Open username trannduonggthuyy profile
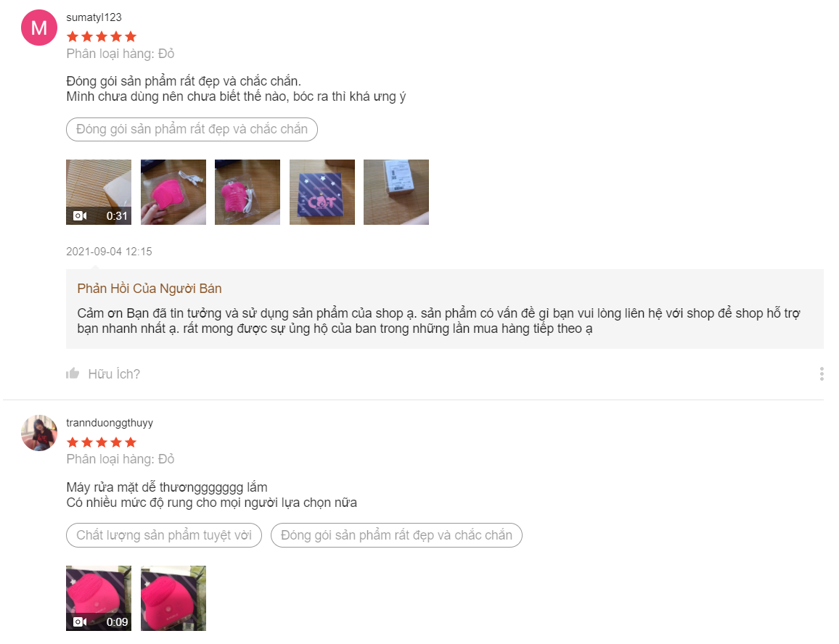This screenshot has width=839, height=644. tap(110, 423)
